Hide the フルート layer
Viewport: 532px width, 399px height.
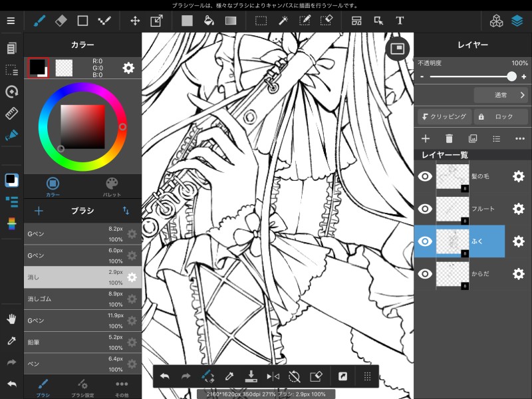point(425,209)
